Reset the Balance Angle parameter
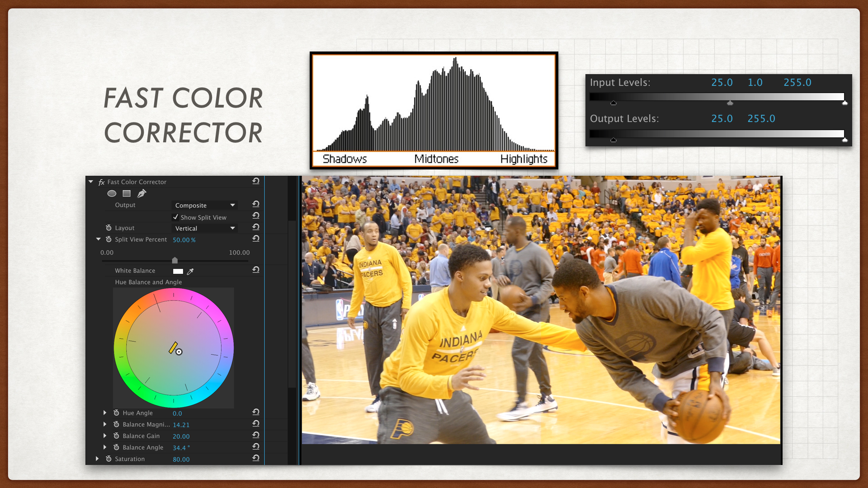The height and width of the screenshot is (488, 868). pos(255,446)
